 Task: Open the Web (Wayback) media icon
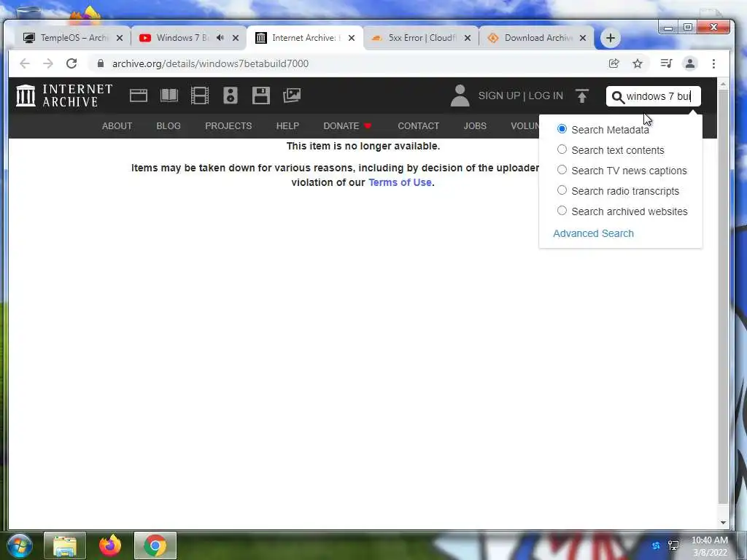(139, 96)
